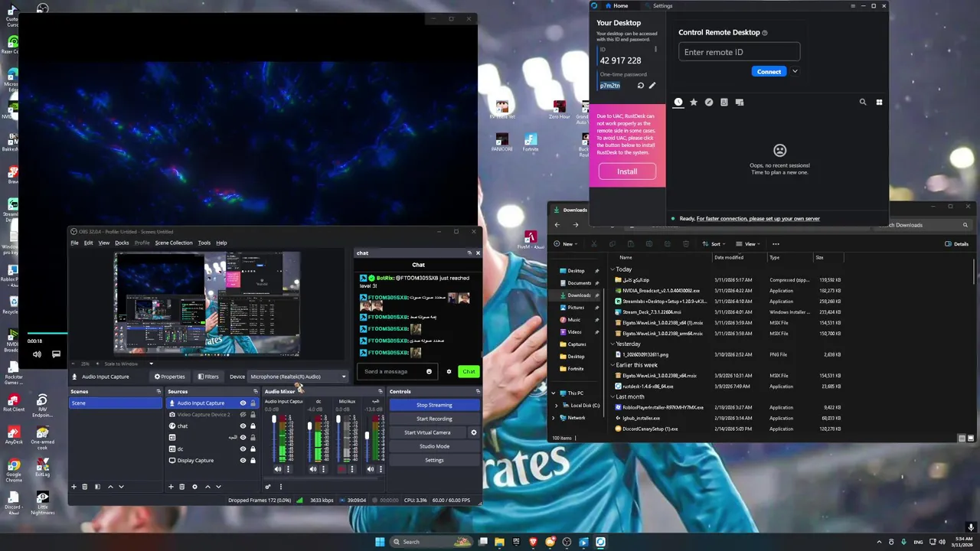Hide the Display Capture source
This screenshot has height=551, width=980.
tap(243, 461)
